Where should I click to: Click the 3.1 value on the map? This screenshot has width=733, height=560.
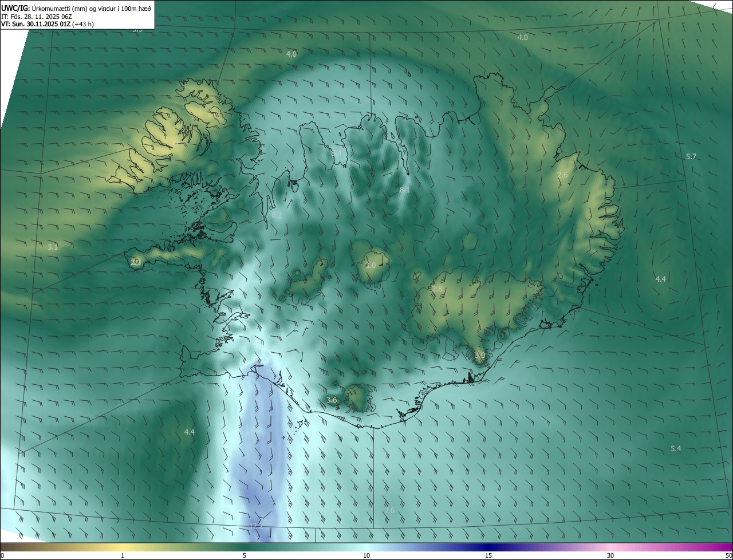pos(53,247)
